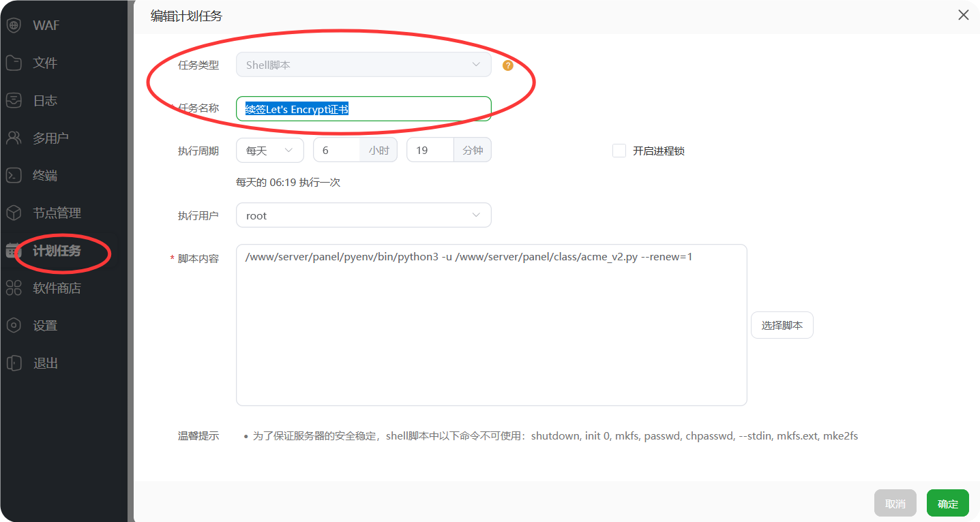
Task: Click the 取消 button
Action: (x=895, y=503)
